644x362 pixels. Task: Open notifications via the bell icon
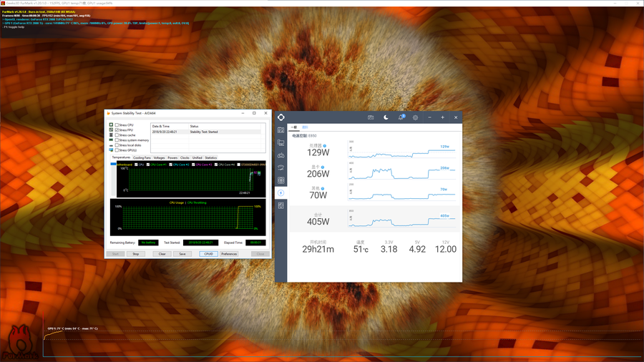(x=401, y=117)
